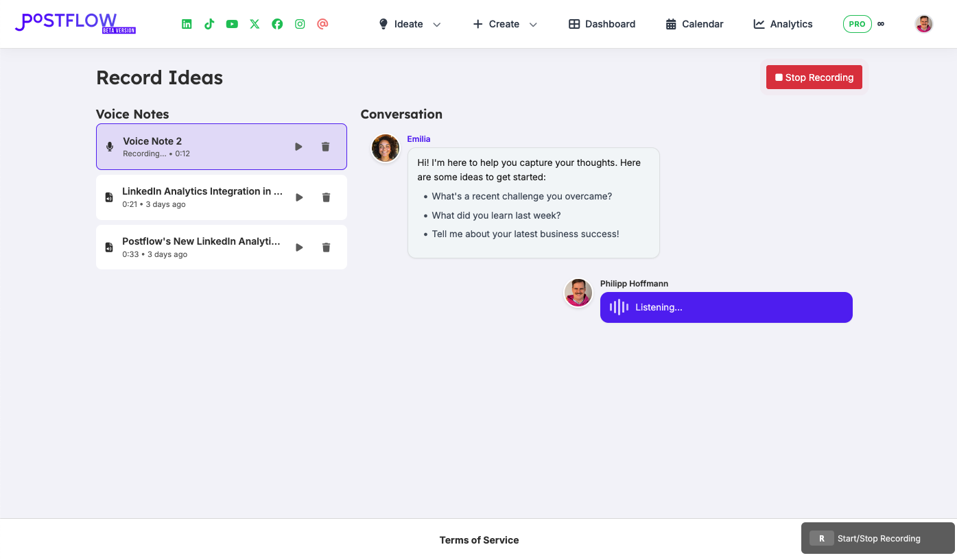Viewport: 957px width, 560px height.
Task: Click the TikTok icon in the header
Action: pyautogui.click(x=209, y=23)
